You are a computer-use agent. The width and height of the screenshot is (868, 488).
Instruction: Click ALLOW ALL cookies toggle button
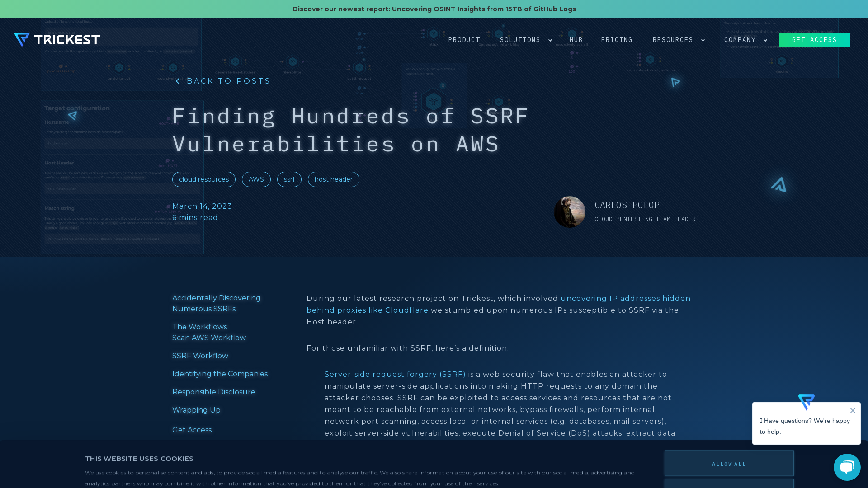pyautogui.click(x=729, y=464)
